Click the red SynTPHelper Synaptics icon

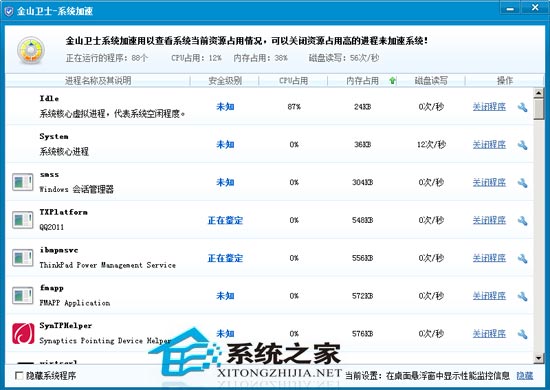click(23, 334)
